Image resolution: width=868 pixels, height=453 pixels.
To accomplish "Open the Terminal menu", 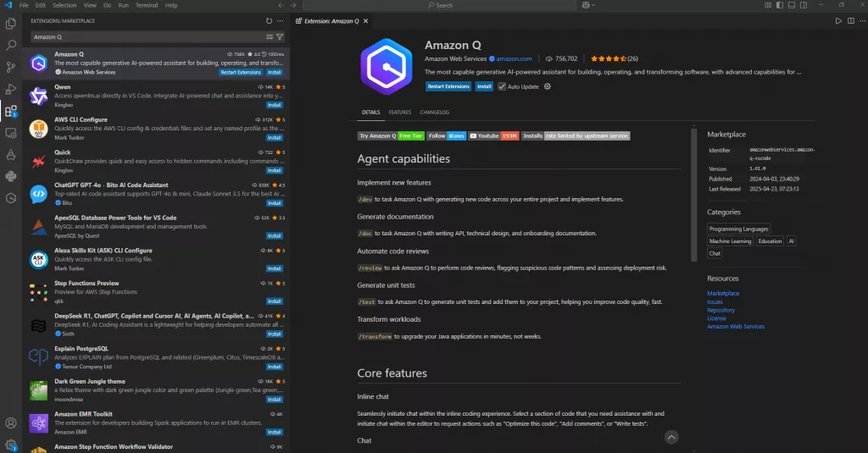I will (146, 5).
